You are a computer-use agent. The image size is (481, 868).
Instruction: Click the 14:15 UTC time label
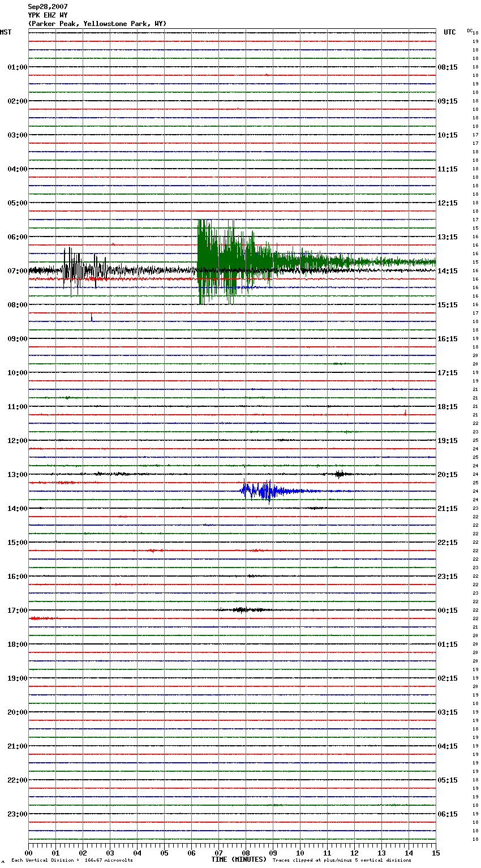point(448,271)
